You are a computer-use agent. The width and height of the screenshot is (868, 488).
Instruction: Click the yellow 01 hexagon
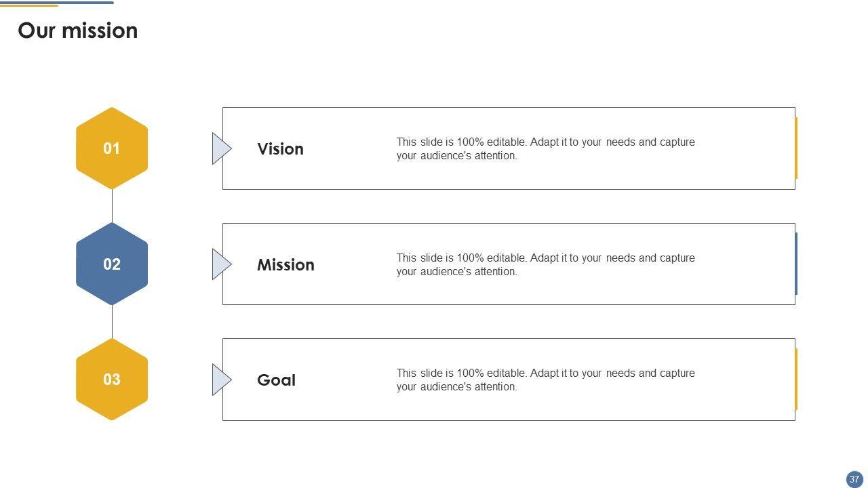pyautogui.click(x=112, y=148)
